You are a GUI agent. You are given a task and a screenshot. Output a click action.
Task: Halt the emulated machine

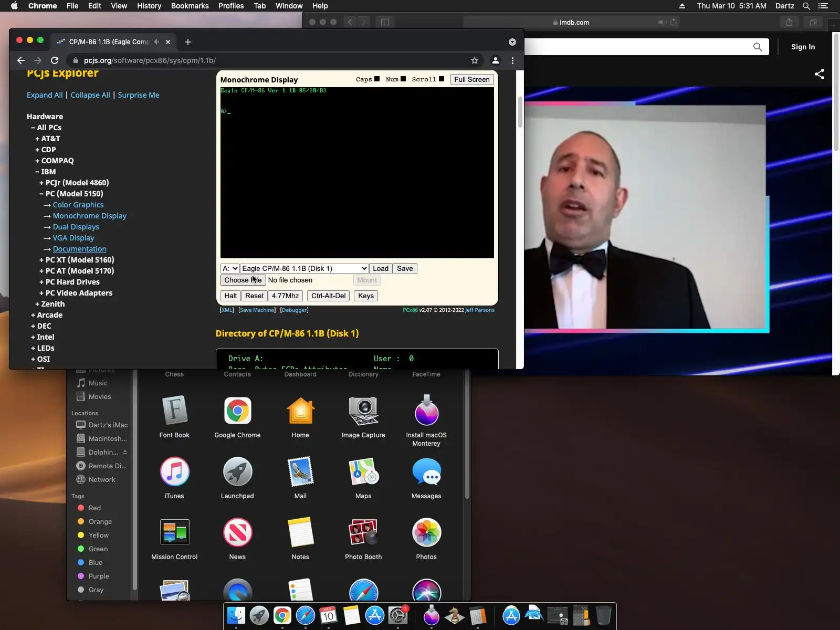coord(230,296)
